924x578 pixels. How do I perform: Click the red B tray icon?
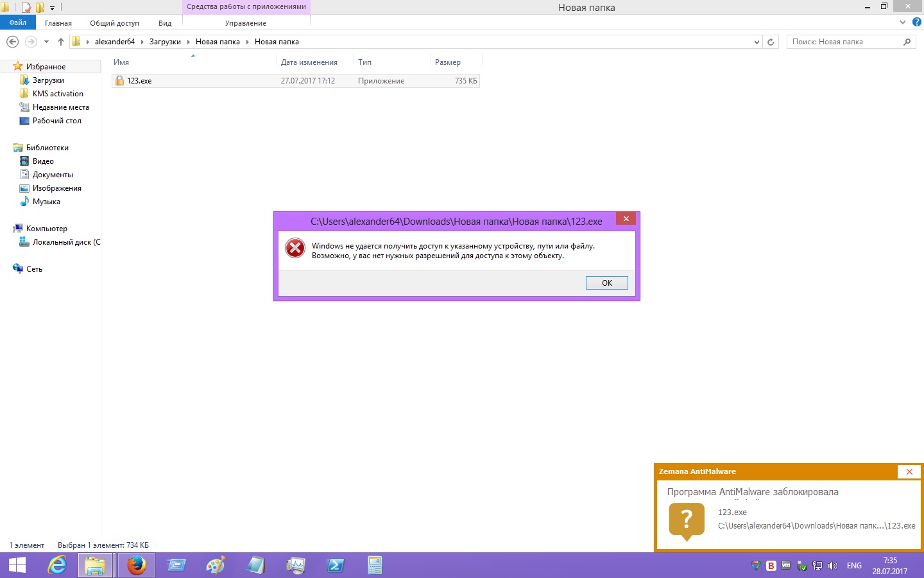771,566
